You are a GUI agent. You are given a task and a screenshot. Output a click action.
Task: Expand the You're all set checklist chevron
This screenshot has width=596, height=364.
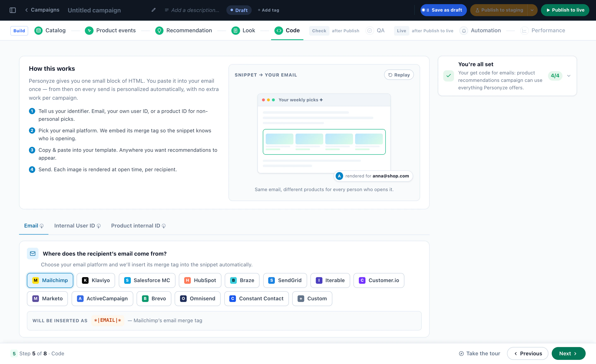click(569, 76)
